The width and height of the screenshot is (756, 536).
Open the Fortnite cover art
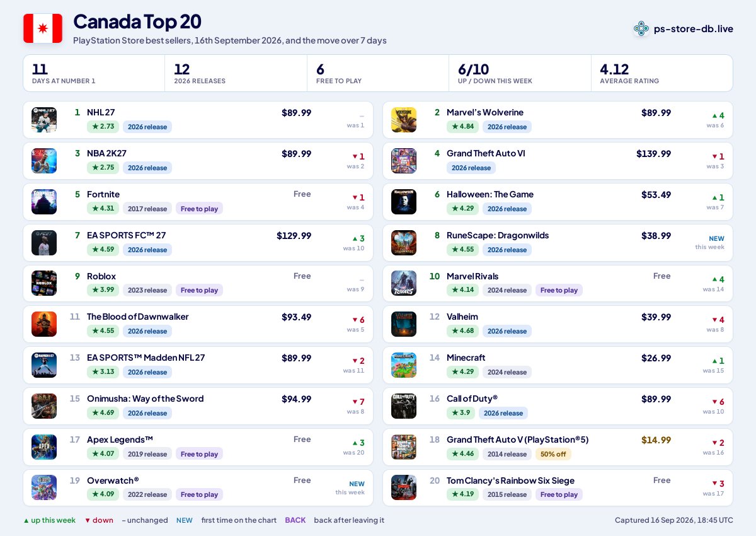[44, 202]
